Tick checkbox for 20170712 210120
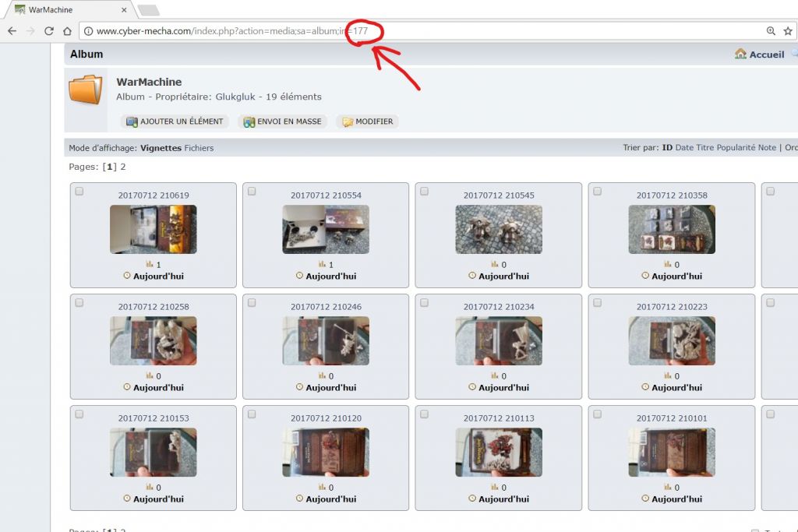Viewport: 798px width, 532px height. [252, 414]
